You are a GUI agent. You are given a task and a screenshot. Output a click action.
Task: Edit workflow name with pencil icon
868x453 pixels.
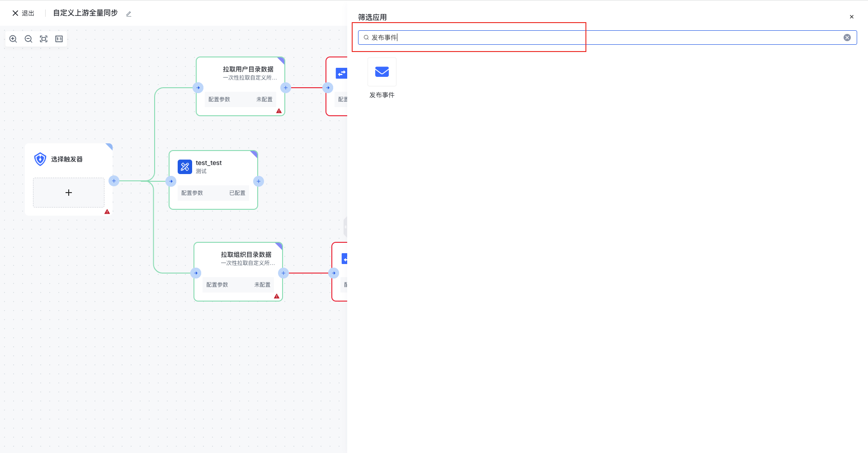tap(129, 14)
